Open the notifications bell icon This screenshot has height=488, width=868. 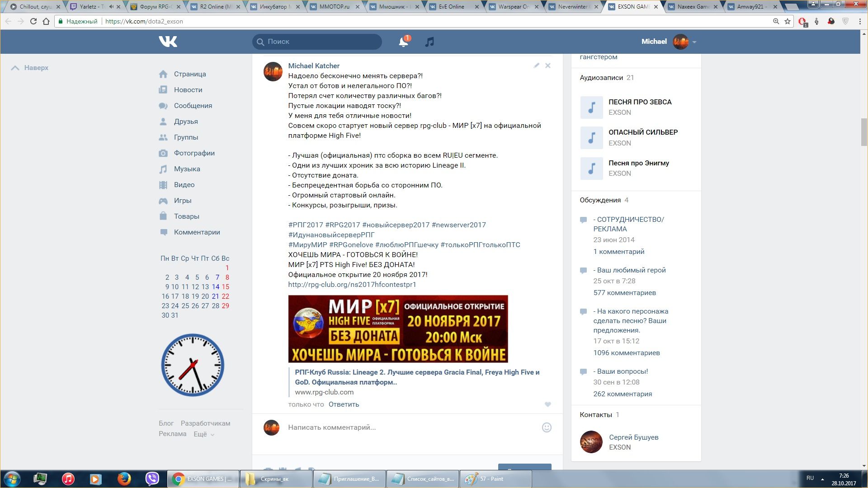click(x=403, y=42)
